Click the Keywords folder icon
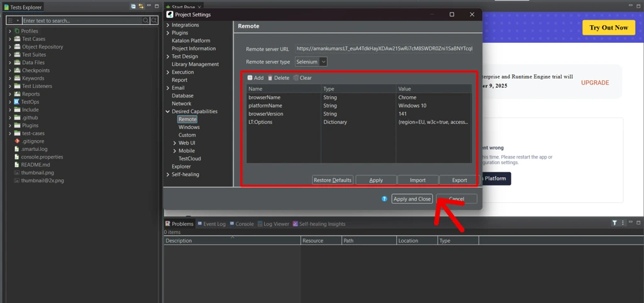The height and width of the screenshot is (303, 644). point(17,79)
